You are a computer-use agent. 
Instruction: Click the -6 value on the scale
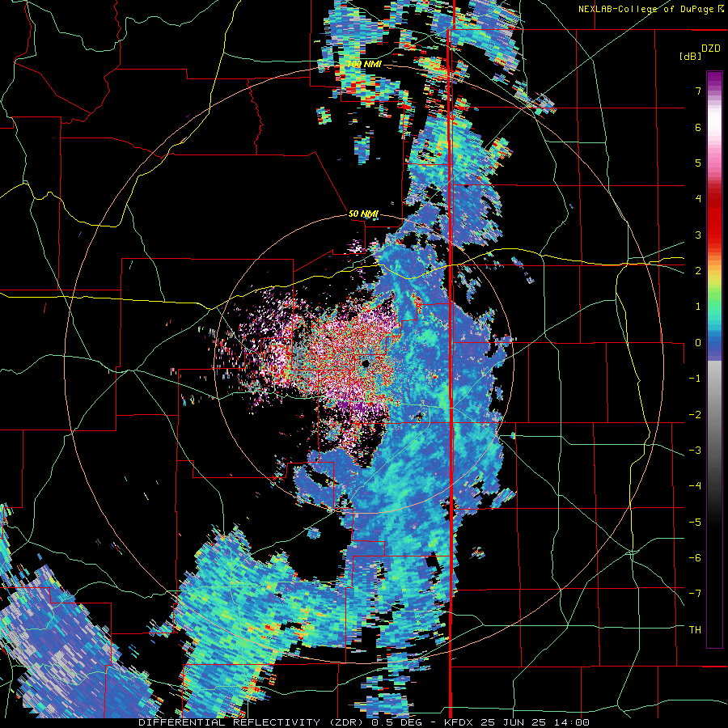pyautogui.click(x=695, y=558)
